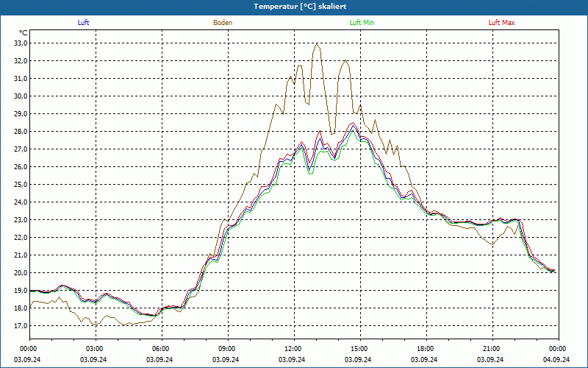Viewport: 588px width, 368px height.
Task: Click the 24,0 y-axis value
Action: click(x=21, y=202)
